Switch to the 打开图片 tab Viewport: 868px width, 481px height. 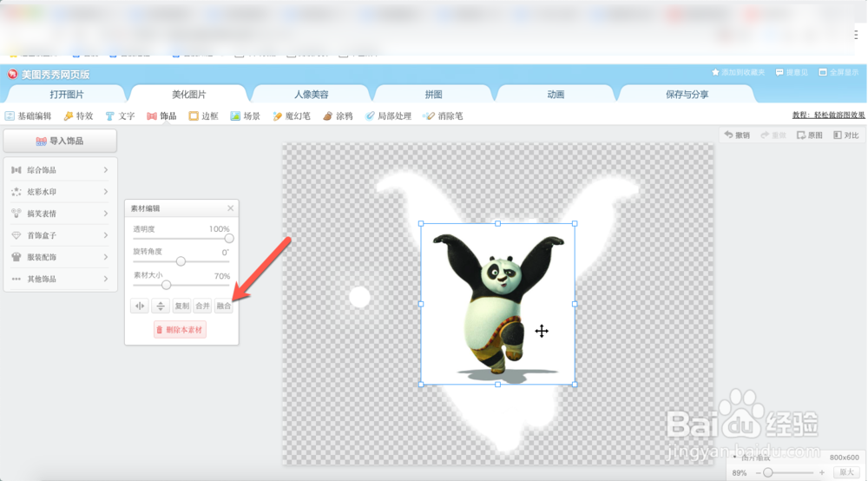coord(67,94)
